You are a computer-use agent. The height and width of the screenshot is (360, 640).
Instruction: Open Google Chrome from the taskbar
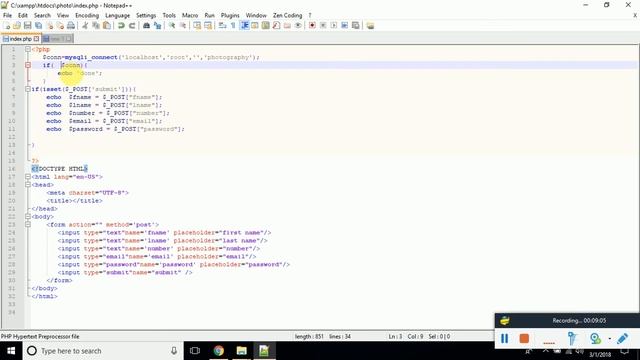coord(219,351)
